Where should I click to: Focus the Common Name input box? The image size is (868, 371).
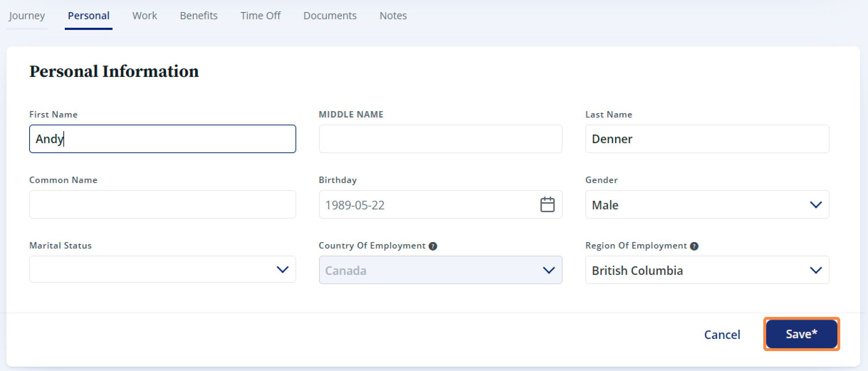tap(162, 205)
